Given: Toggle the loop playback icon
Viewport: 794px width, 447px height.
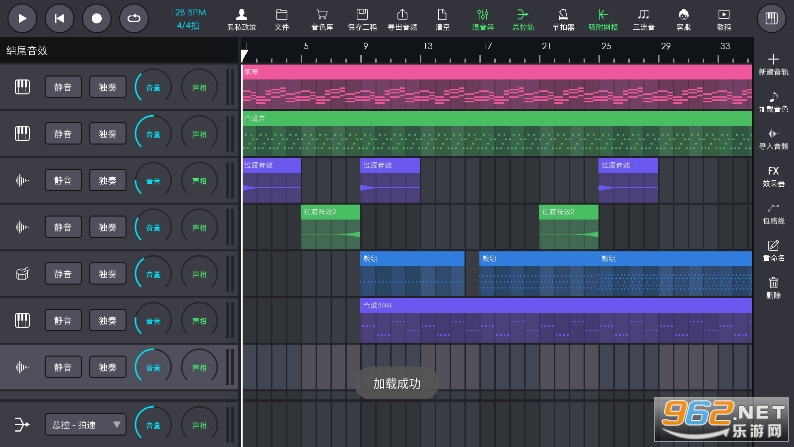Looking at the screenshot, I should click(134, 17).
